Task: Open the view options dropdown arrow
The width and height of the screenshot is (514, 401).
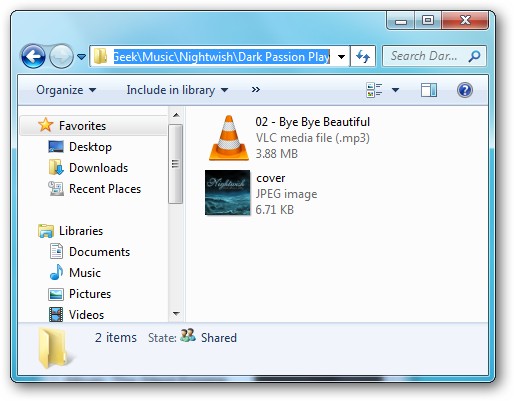Action: (395, 90)
